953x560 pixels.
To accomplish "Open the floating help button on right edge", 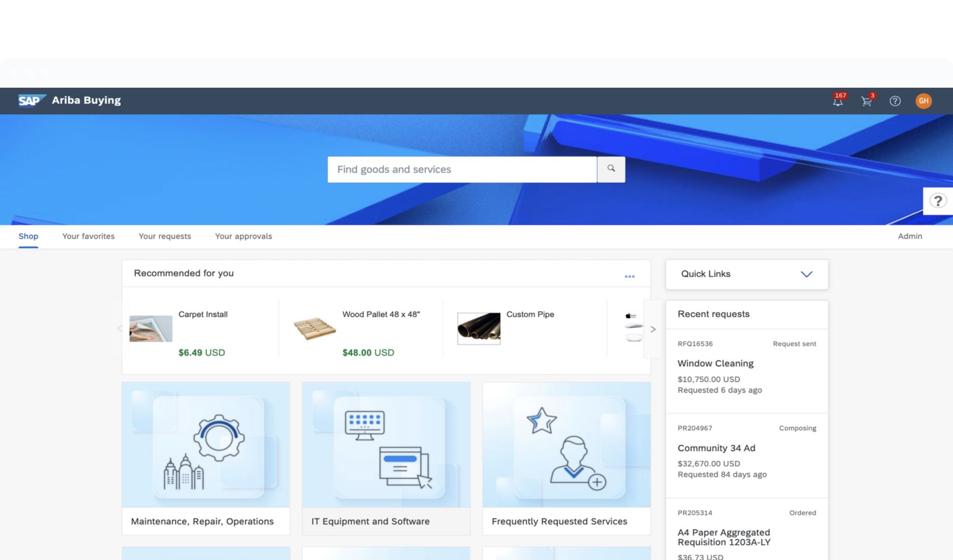I will point(938,201).
